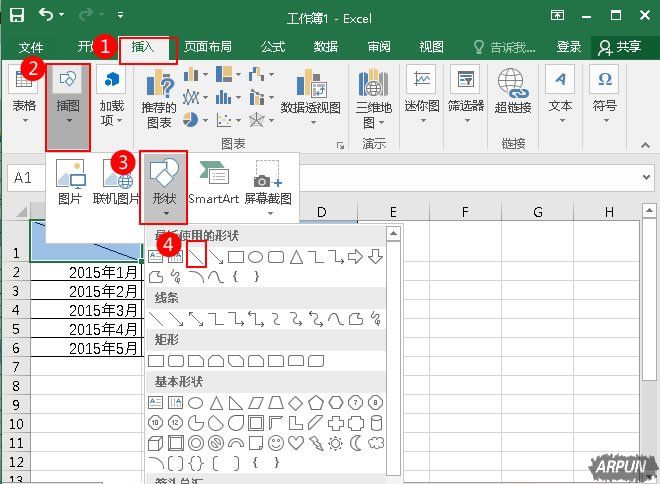Select the cloud shape
Screen dimensions: 660x484
(376, 443)
